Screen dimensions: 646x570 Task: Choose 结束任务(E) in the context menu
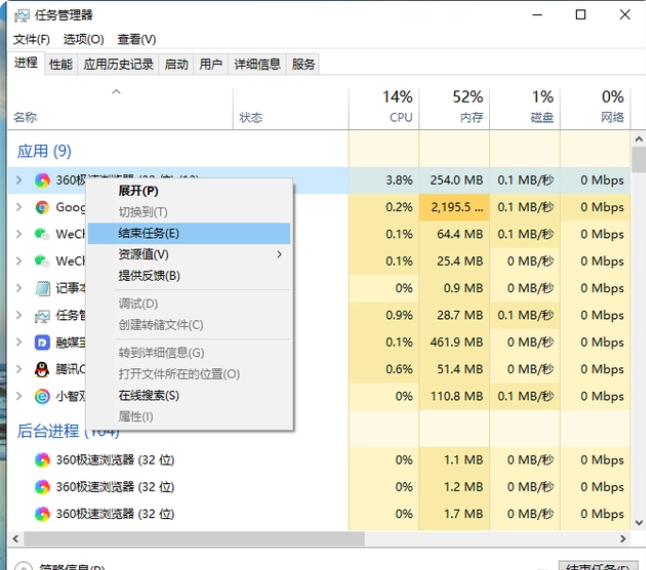189,234
